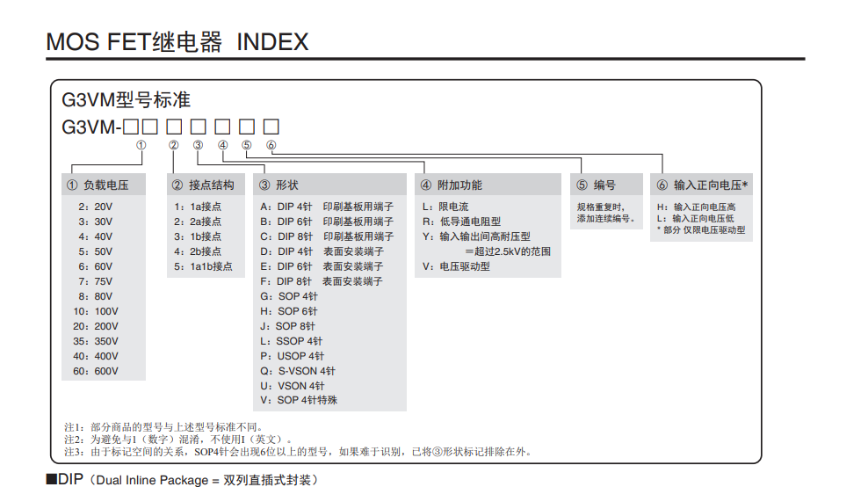Screen dimensions: 868x487
Task: Click the black square bullet before DIP
Action: (x=51, y=479)
